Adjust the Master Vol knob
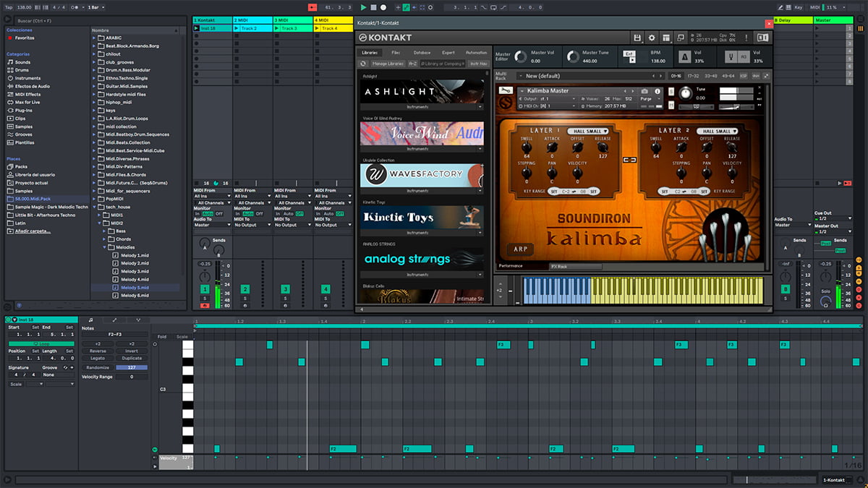 [x=521, y=56]
